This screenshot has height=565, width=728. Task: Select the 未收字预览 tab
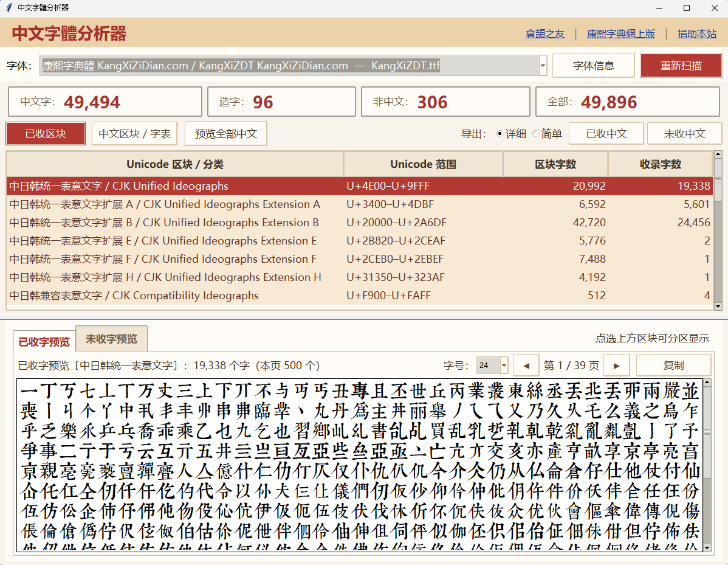pos(111,339)
